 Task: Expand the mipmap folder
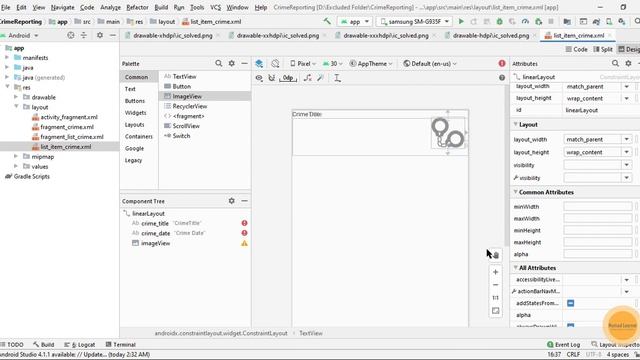point(16,156)
